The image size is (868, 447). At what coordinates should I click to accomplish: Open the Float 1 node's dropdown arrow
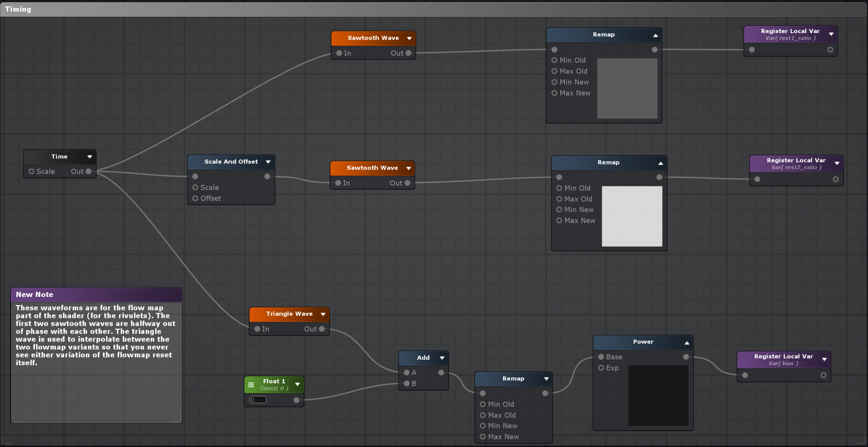coord(298,384)
